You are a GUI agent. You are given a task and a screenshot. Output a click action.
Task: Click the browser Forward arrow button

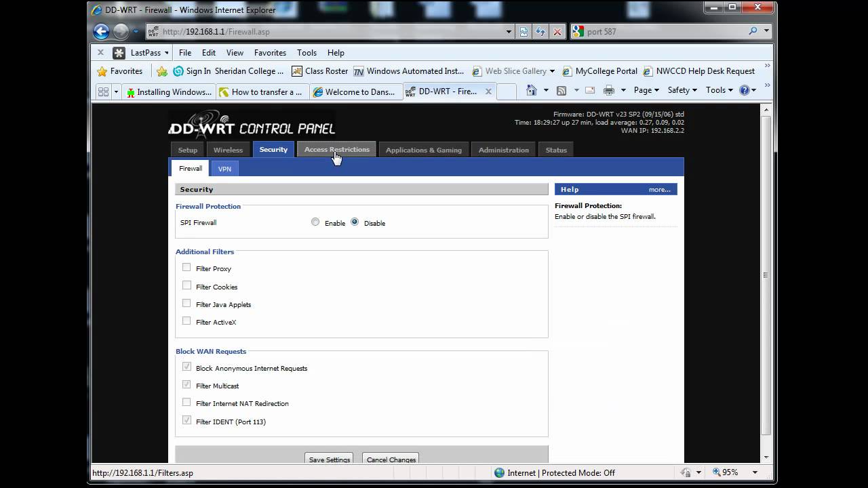coord(121,31)
